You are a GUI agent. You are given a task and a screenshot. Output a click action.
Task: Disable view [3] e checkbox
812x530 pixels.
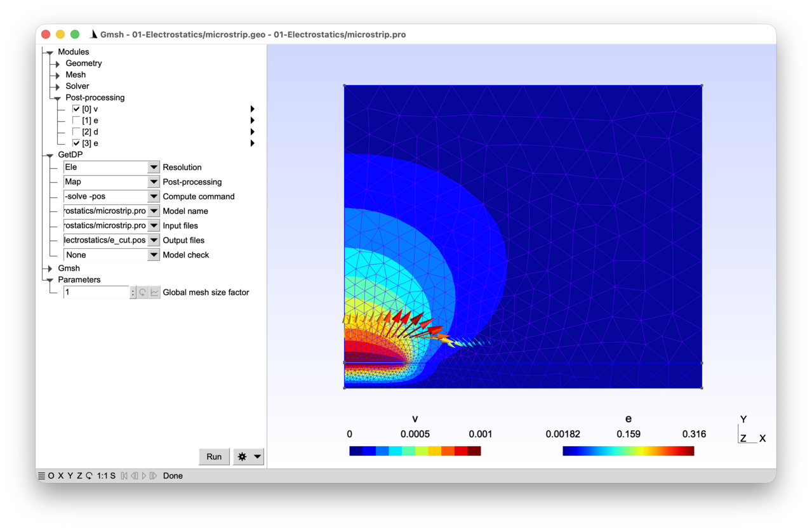pos(76,143)
